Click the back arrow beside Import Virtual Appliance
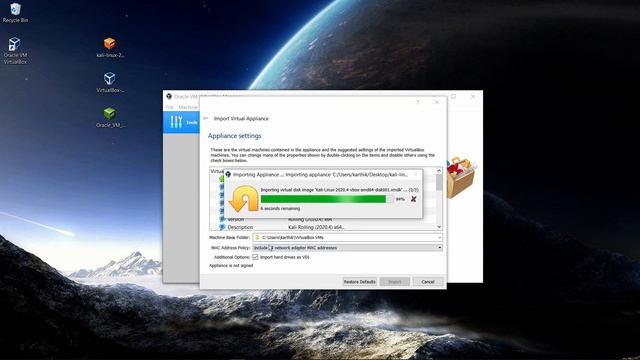Image resolution: width=640 pixels, height=360 pixels. click(x=206, y=118)
